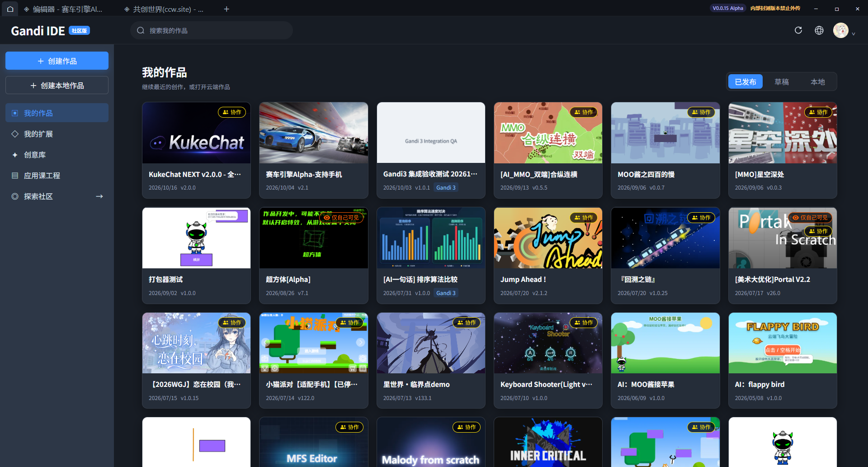Open the [AI一句话] 排序算法比较 title
The height and width of the screenshot is (467, 868).
coord(420,280)
